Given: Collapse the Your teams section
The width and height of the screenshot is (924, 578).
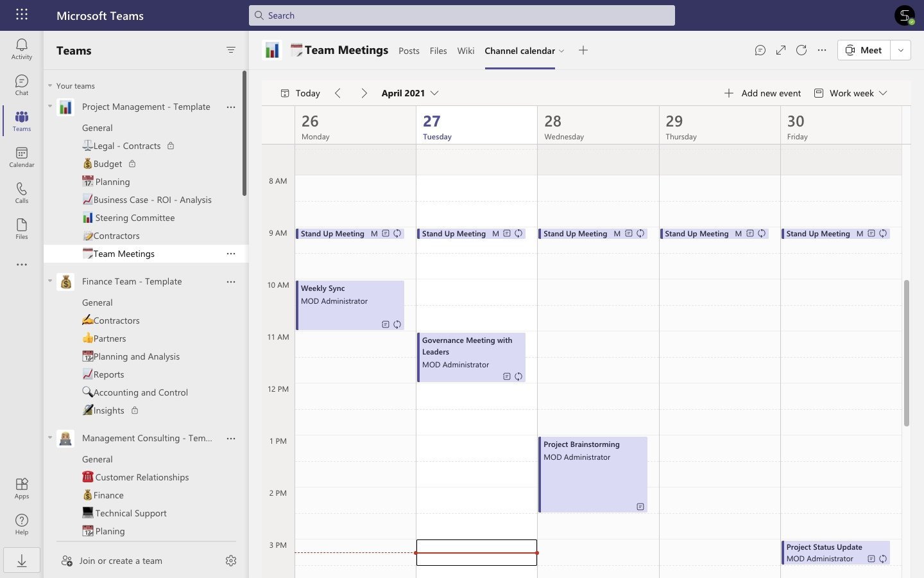Looking at the screenshot, I should tap(50, 85).
